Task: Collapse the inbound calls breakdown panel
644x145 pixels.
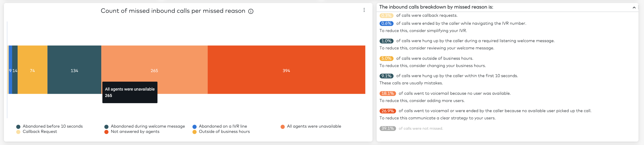Action: [634, 8]
